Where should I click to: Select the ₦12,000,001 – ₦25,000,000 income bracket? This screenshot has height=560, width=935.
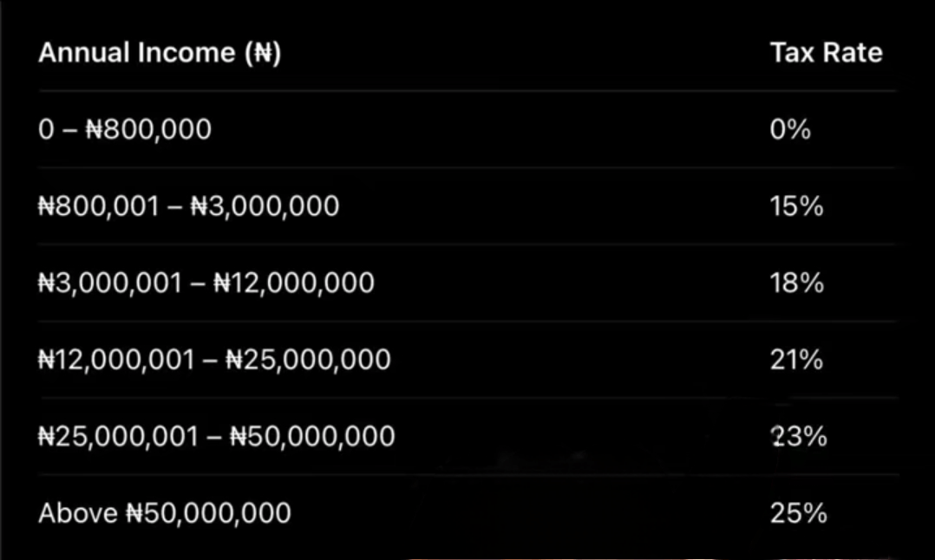[x=215, y=360]
